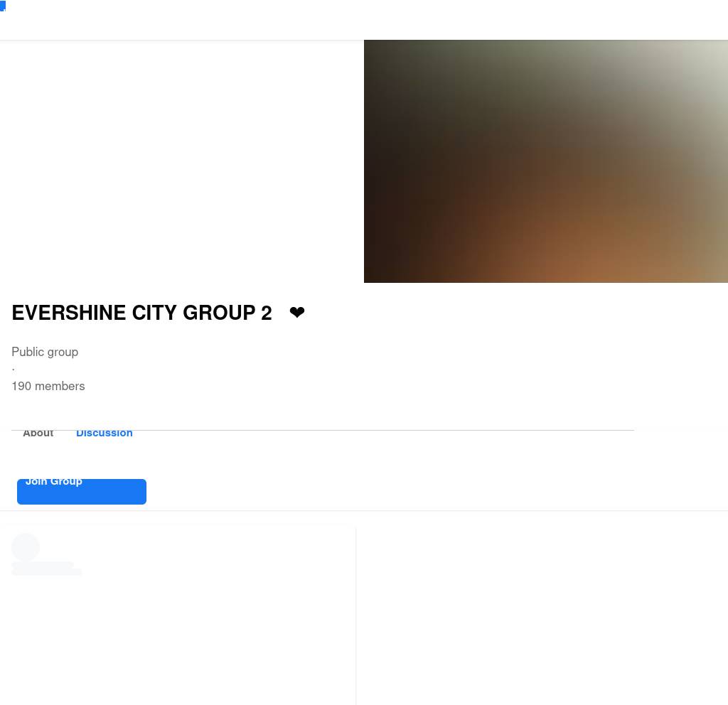Click the grey placeholder avatar circle in the feed
This screenshot has width=728, height=705.
tap(26, 547)
